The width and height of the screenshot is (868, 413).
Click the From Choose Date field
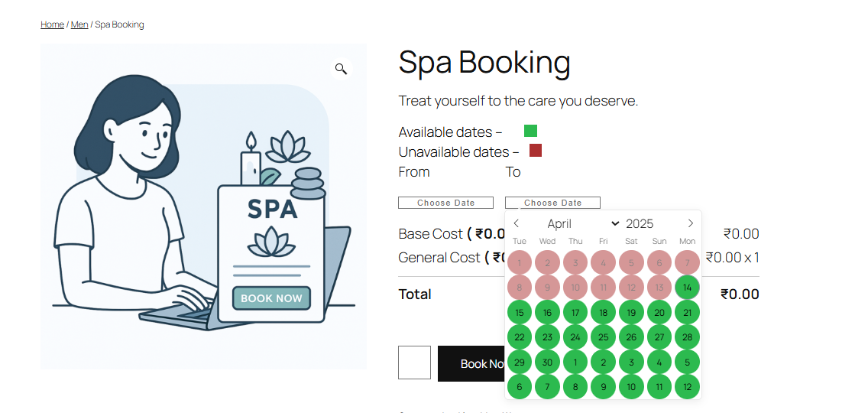tap(445, 203)
